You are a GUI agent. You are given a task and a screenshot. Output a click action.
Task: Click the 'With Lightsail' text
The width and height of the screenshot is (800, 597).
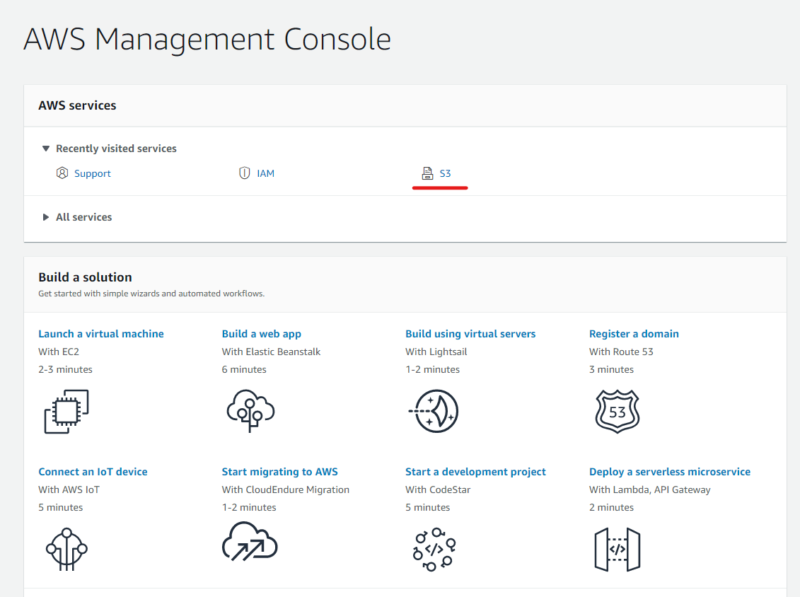pyautogui.click(x=436, y=352)
